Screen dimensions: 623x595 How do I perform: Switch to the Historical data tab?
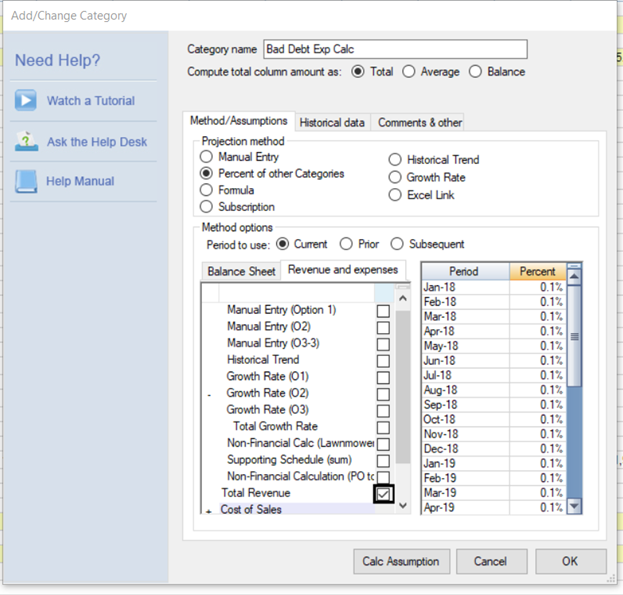pos(332,123)
